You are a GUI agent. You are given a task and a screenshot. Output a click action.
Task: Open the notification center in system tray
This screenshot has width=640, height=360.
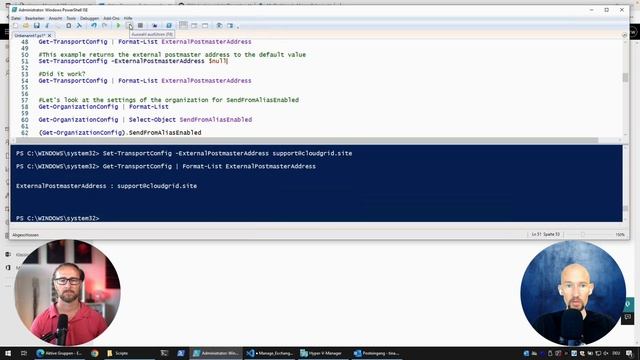coord(629,353)
